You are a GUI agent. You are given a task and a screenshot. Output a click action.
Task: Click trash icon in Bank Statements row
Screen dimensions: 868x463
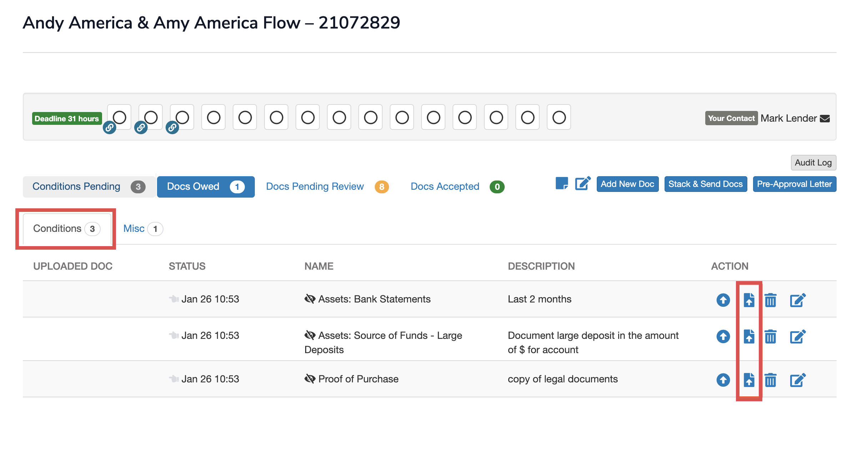click(771, 300)
